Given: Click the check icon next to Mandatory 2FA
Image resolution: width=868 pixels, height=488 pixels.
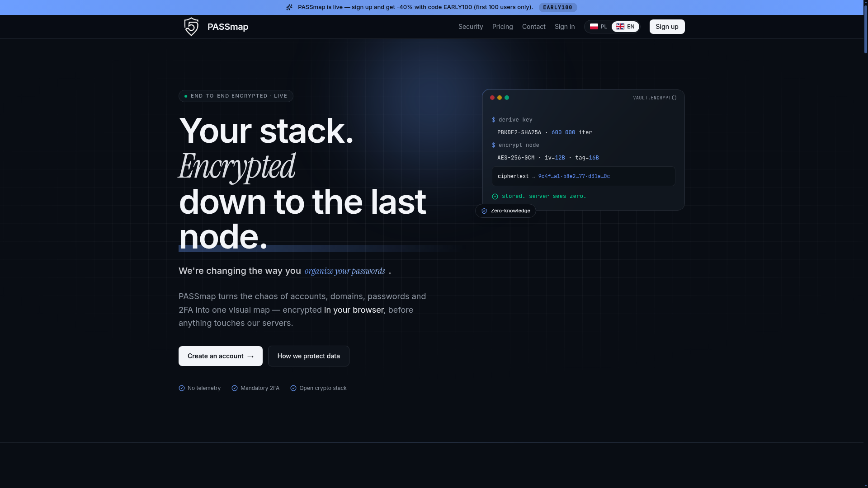Looking at the screenshot, I should 235,388.
